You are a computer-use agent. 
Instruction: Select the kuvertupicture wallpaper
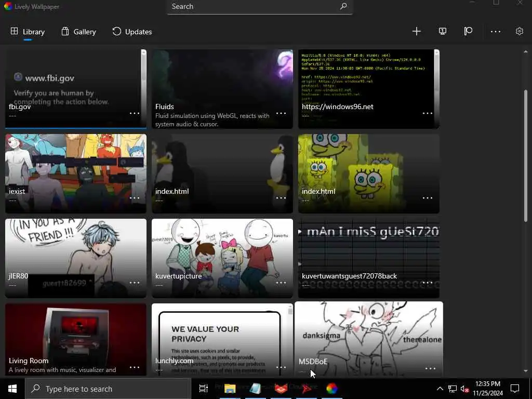pyautogui.click(x=222, y=258)
